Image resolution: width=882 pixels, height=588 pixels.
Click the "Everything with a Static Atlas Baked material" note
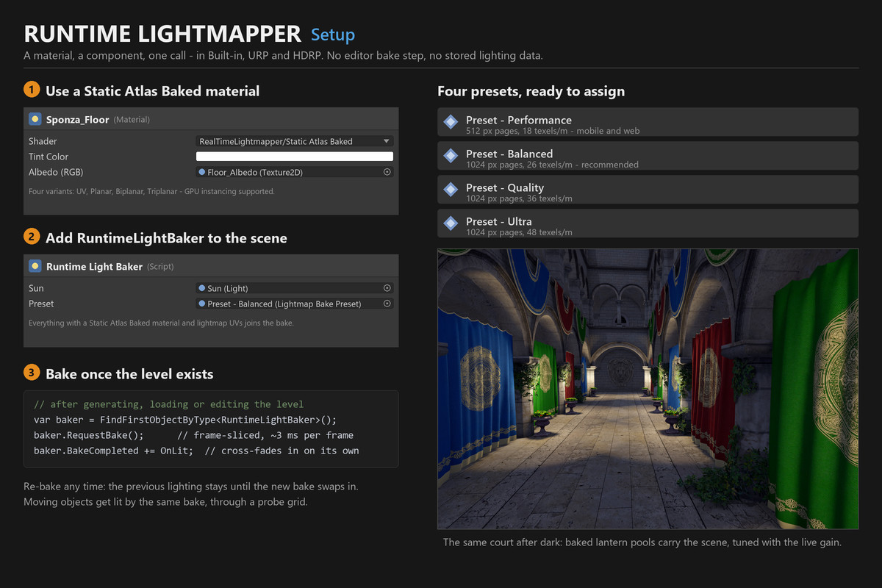(x=161, y=323)
